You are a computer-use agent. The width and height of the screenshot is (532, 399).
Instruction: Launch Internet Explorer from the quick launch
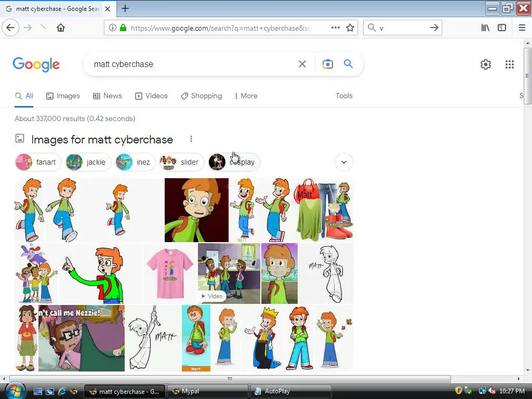pyautogui.click(x=62, y=391)
